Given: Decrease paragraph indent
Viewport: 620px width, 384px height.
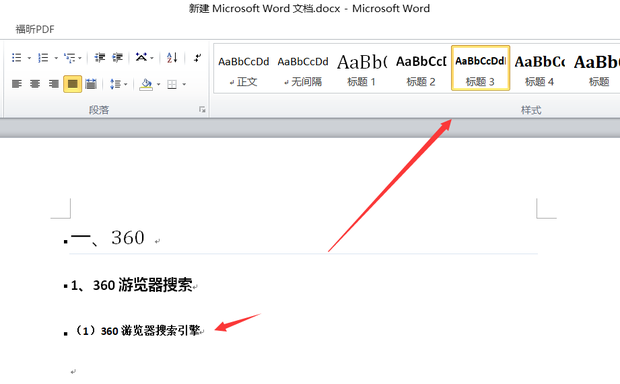Looking at the screenshot, I should coord(100,58).
